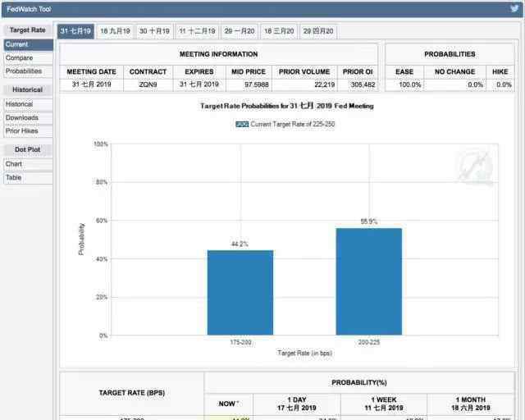Click the chart title text
This screenshot has height=420, width=525.
(x=287, y=106)
